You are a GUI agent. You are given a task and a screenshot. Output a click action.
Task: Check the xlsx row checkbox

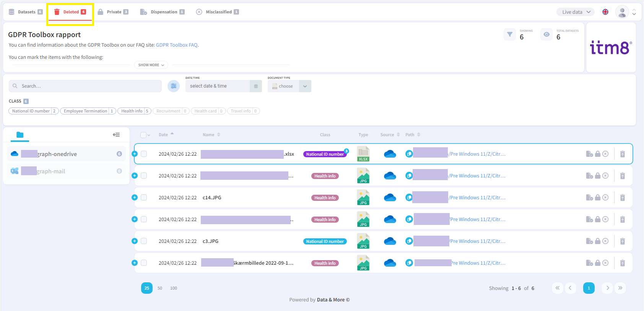pyautogui.click(x=144, y=154)
